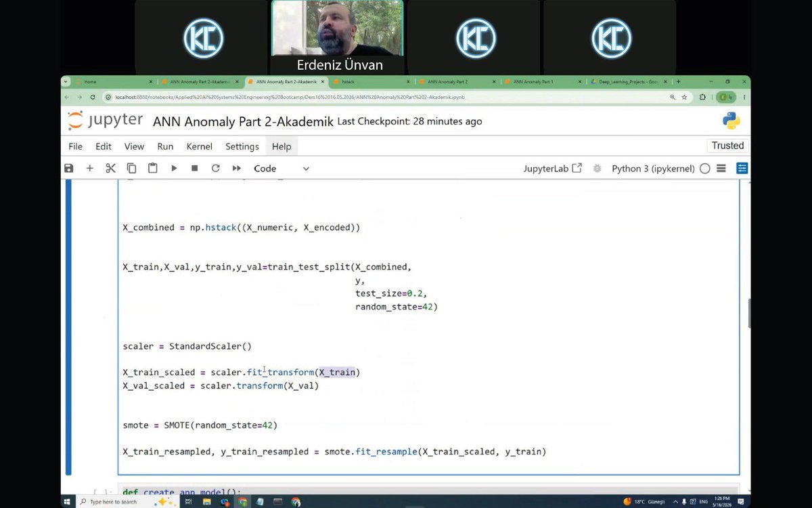The height and width of the screenshot is (508, 812).
Task: Click the smote.fit_resample code line
Action: (x=334, y=452)
